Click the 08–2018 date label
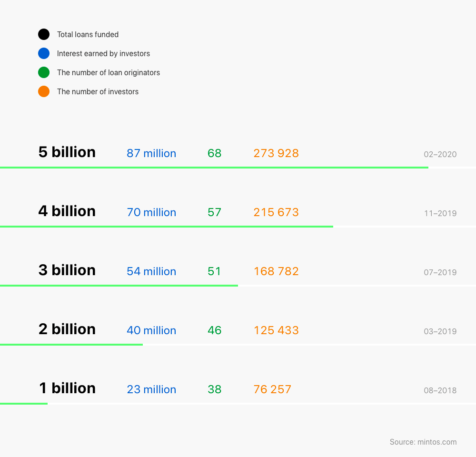The height and width of the screenshot is (457, 476). click(x=440, y=390)
